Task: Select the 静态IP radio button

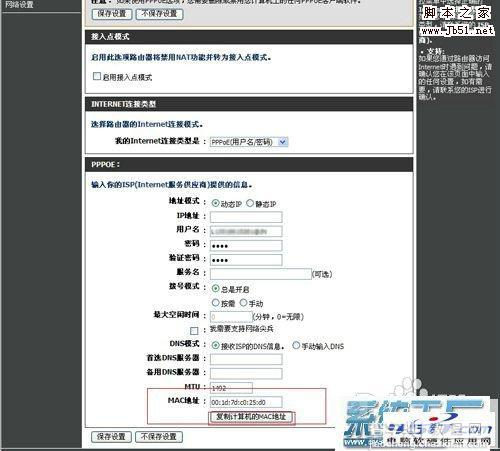Action: tap(250, 203)
